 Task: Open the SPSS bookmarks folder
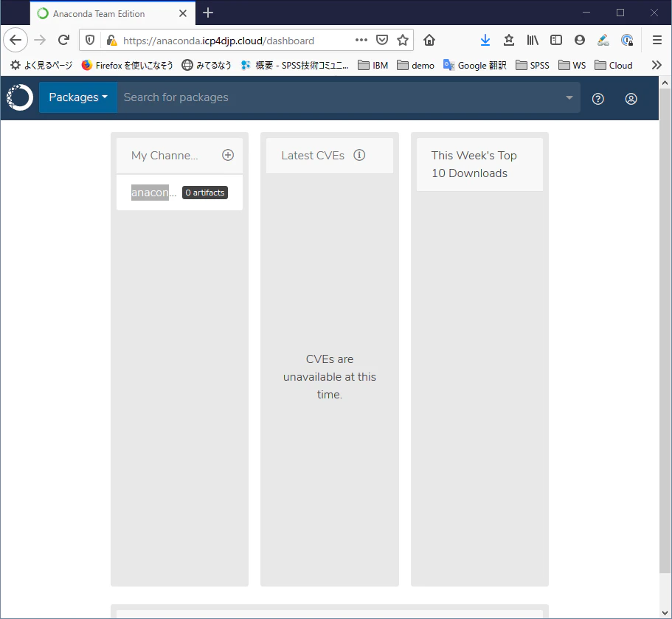pyautogui.click(x=533, y=65)
